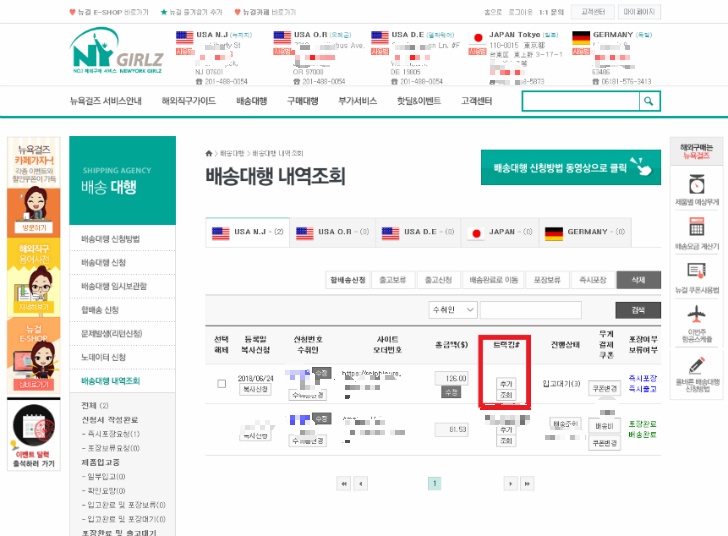This screenshot has height=536, width=728.
Task: Open 노데이터 신청 in sidebar
Action: (x=103, y=357)
